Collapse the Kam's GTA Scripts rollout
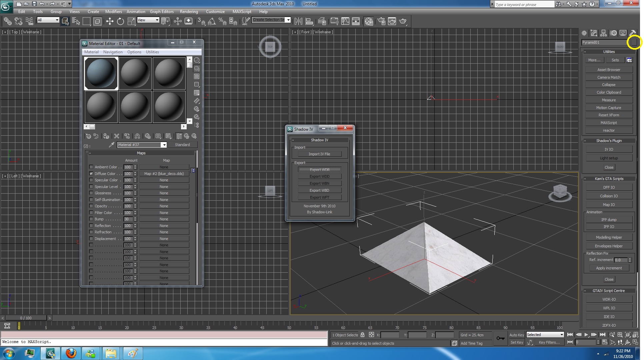Viewport: 644px width, 360px height. [609, 179]
